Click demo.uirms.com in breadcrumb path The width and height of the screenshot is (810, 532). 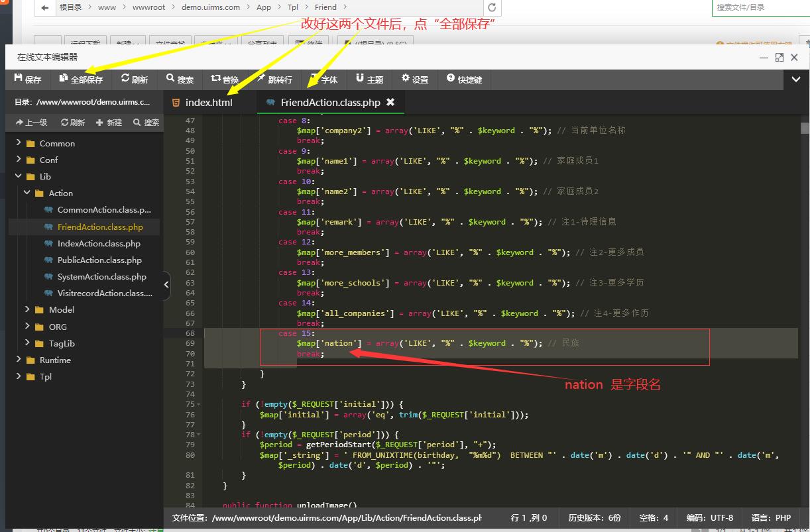click(x=211, y=7)
